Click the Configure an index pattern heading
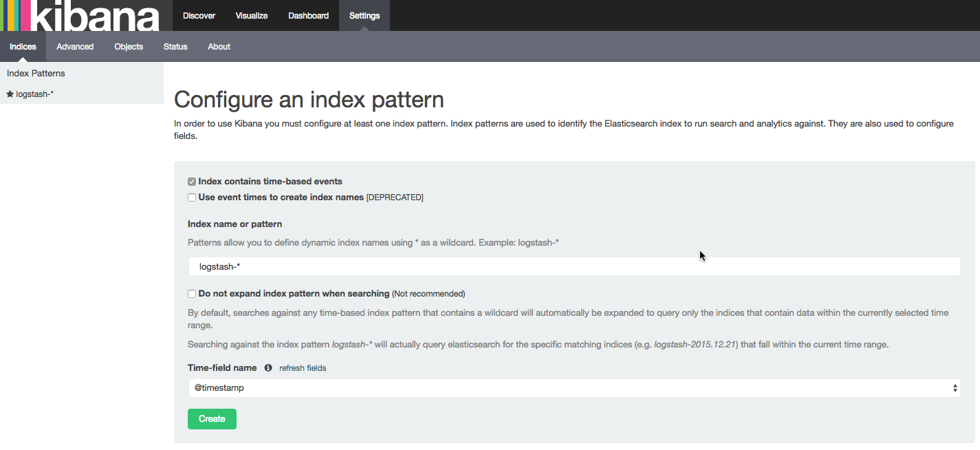This screenshot has width=980, height=450. [x=309, y=100]
